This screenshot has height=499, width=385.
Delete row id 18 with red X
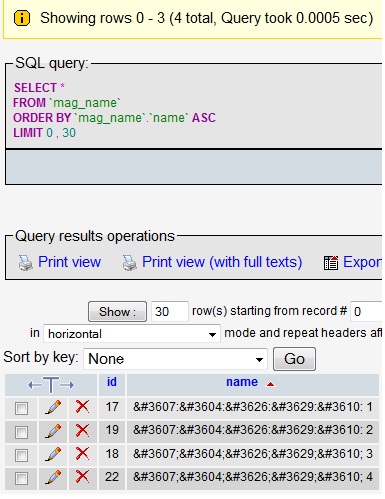pyautogui.click(x=82, y=454)
